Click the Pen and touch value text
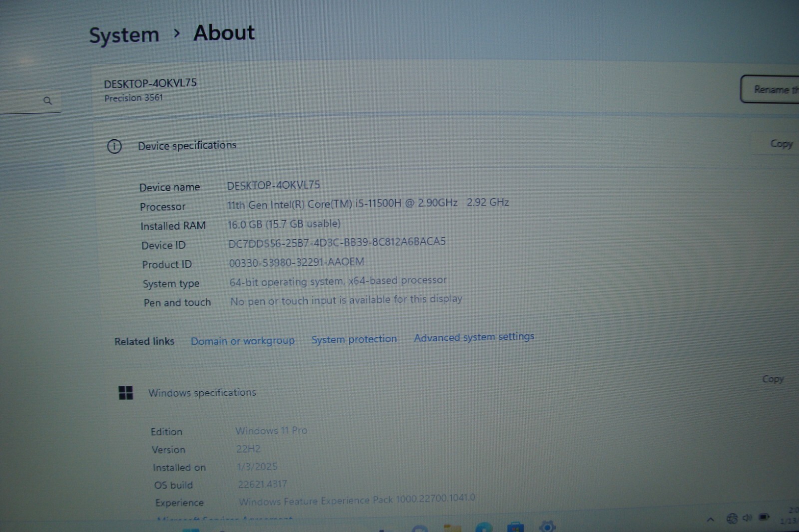The height and width of the screenshot is (532, 799). pyautogui.click(x=346, y=300)
